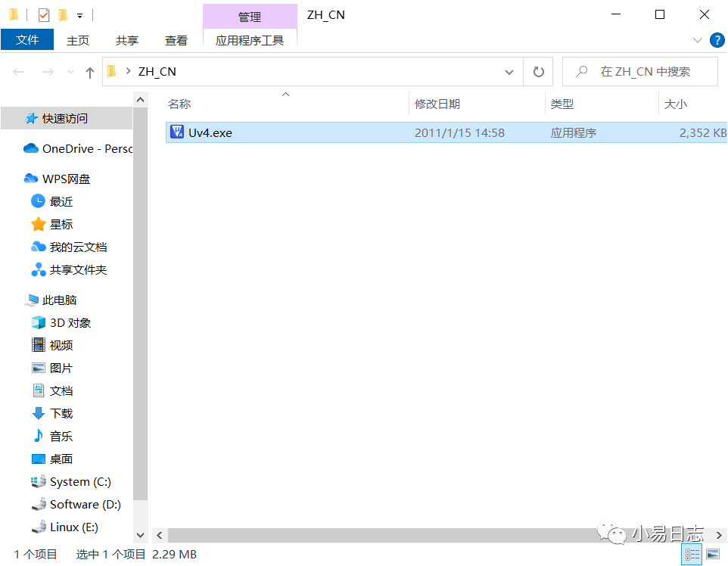Switch to the 查看 ribbon tab

[x=176, y=40]
